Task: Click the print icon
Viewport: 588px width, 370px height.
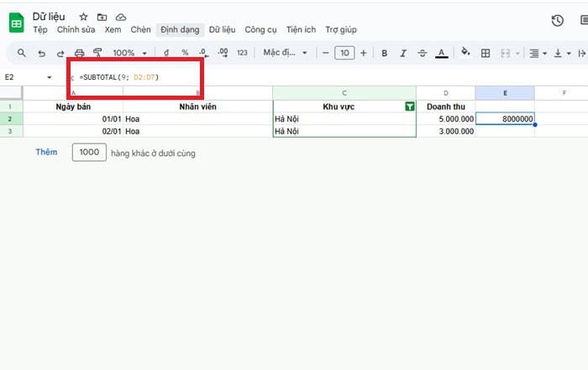Action: (x=79, y=53)
